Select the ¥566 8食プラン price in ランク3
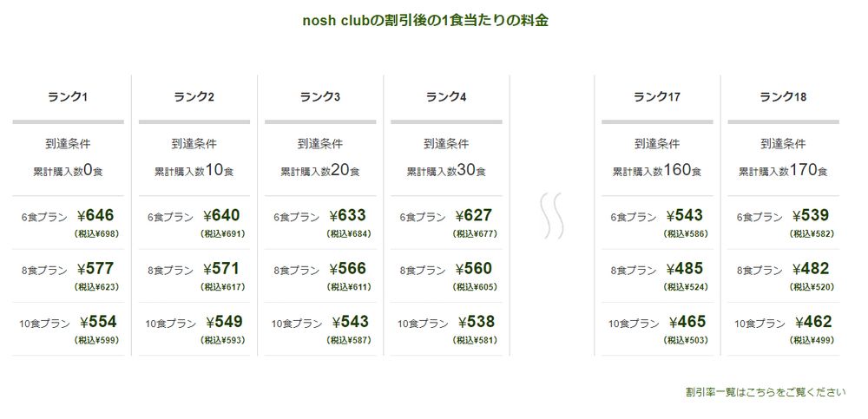This screenshot has height=419, width=868. pyautogui.click(x=348, y=268)
